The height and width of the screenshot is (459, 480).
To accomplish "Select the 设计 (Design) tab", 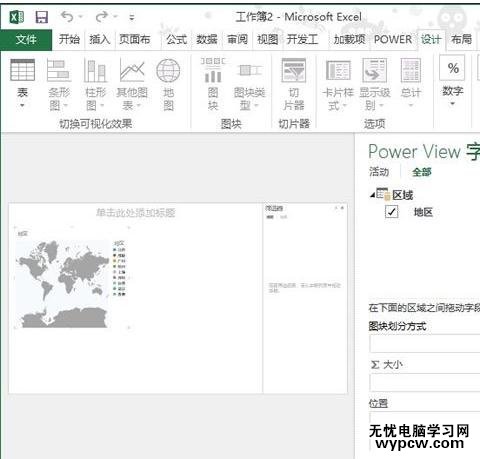I will [431, 40].
